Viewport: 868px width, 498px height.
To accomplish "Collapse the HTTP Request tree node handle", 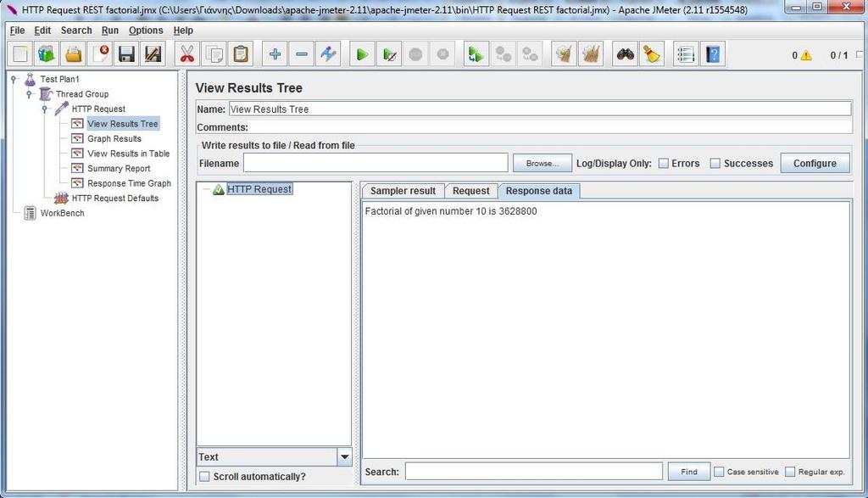I will coord(46,109).
